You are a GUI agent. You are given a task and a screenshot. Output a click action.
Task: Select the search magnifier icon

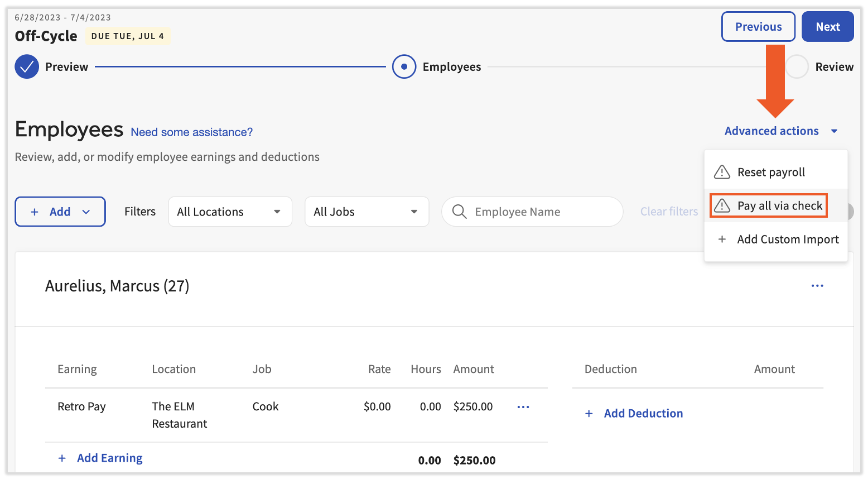(x=459, y=212)
